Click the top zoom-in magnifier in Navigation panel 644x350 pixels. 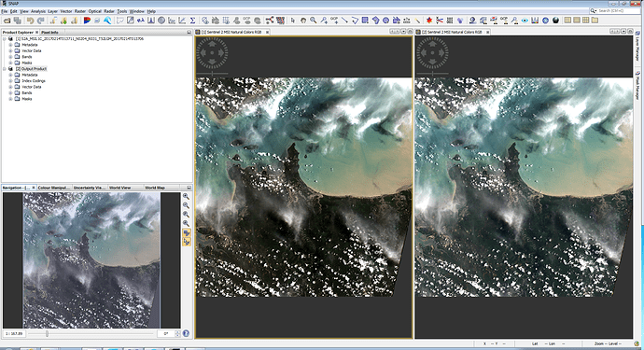click(x=186, y=196)
